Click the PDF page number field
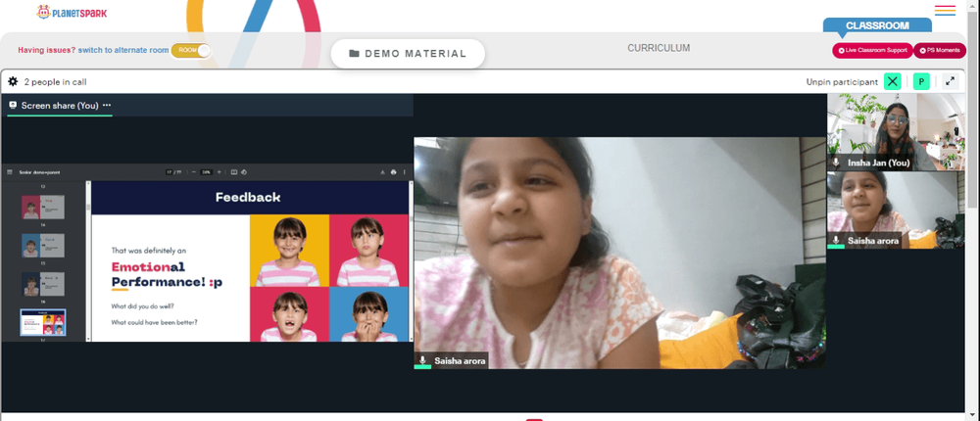Image resolution: width=980 pixels, height=421 pixels. point(170,171)
